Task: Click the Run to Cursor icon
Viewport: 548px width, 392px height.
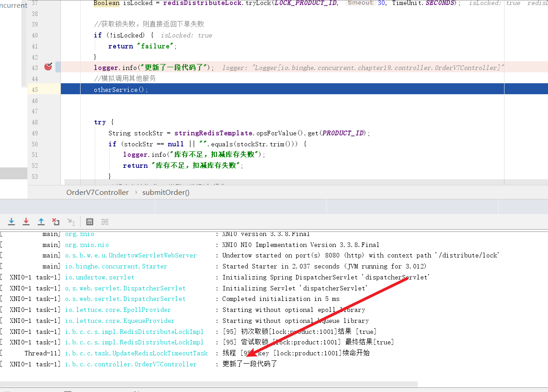Action: [71, 222]
